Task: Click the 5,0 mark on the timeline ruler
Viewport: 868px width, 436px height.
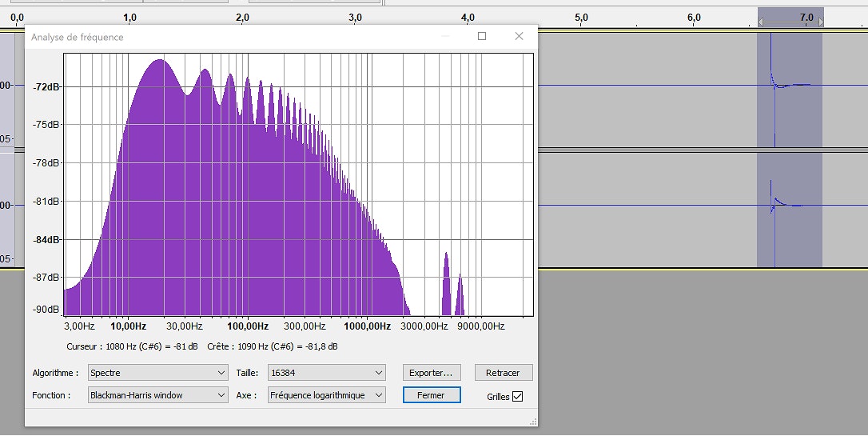Action: tap(581, 17)
